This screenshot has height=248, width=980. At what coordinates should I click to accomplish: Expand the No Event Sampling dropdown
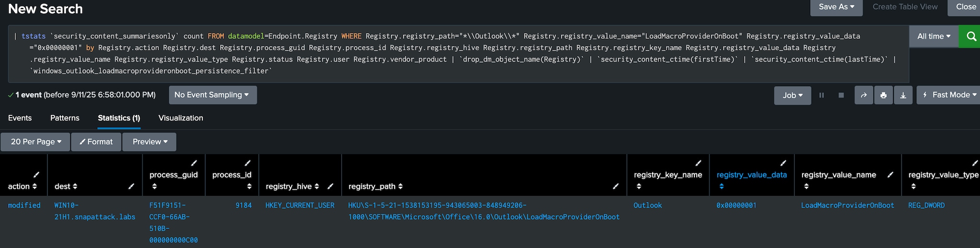(x=212, y=95)
